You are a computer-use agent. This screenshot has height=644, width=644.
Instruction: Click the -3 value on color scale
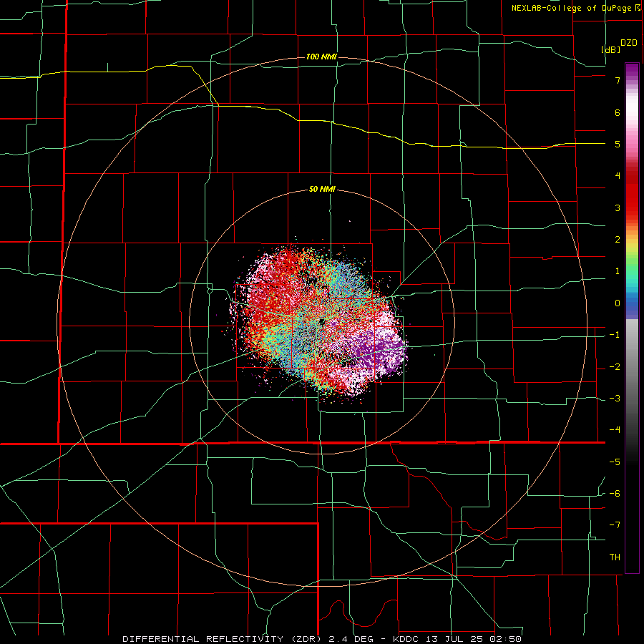[615, 399]
